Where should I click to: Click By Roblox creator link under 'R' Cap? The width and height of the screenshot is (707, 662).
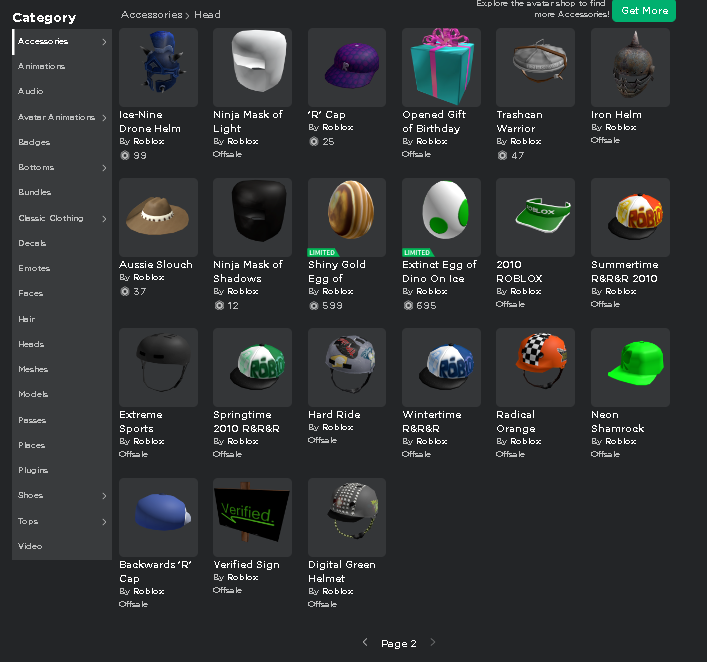click(331, 128)
